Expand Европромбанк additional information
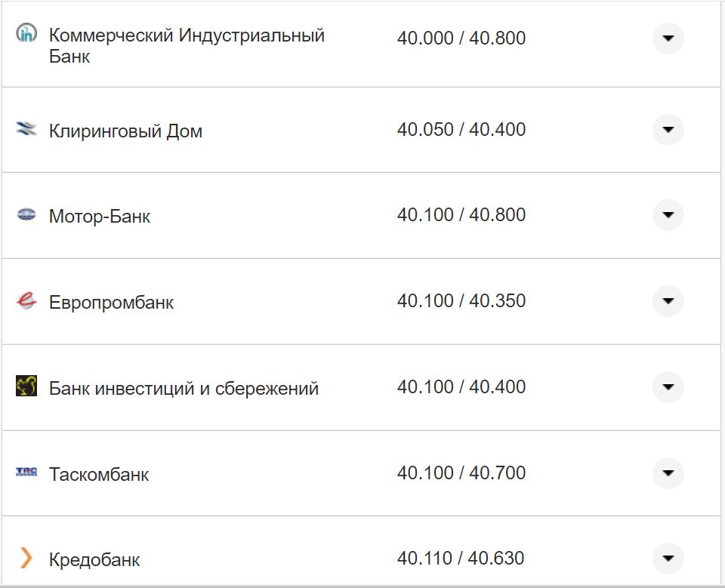This screenshot has width=725, height=588. 668,300
